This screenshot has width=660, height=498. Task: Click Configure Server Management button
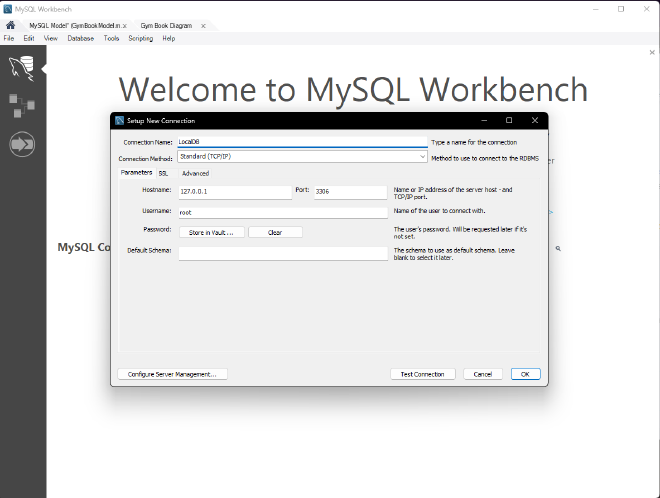tap(173, 374)
